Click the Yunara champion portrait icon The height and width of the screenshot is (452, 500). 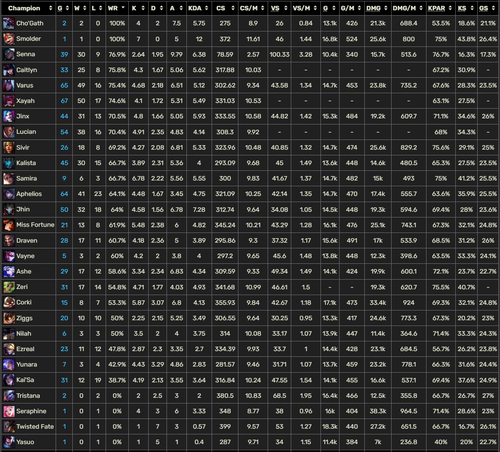click(9, 364)
